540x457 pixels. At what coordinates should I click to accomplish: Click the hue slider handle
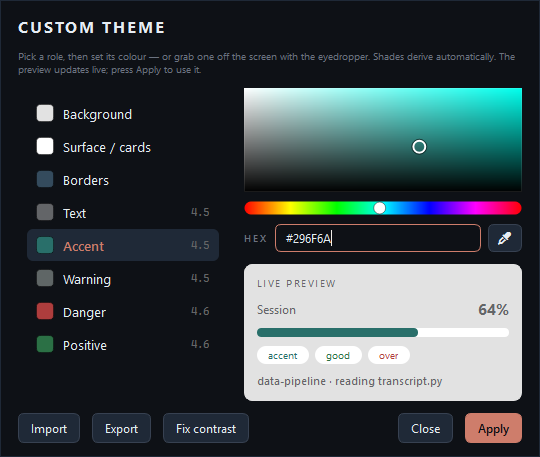380,208
